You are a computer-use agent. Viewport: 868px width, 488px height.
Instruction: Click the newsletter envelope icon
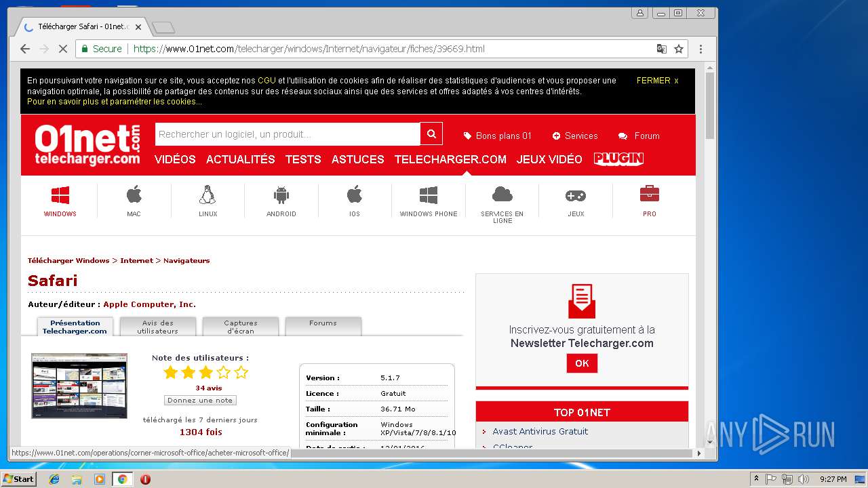coord(582,301)
